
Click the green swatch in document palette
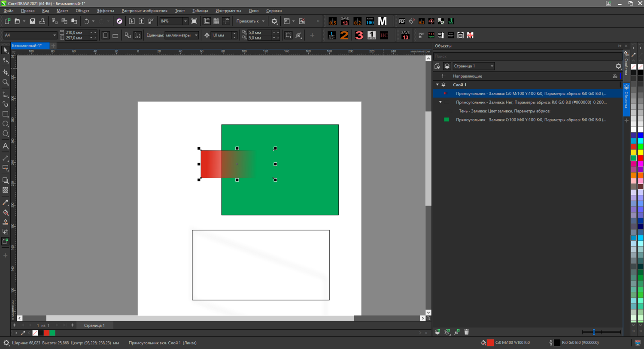point(52,333)
